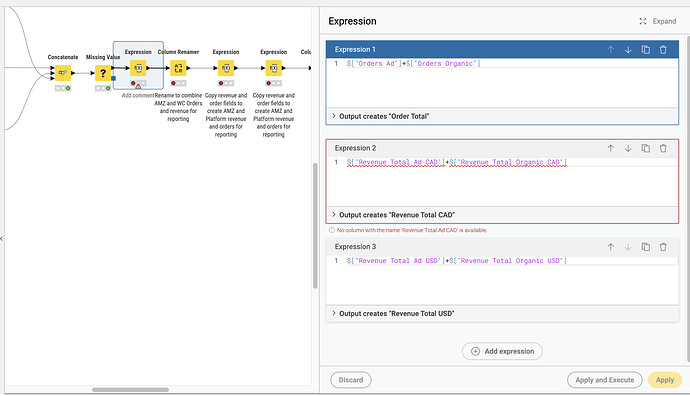Screen dimensions: 690x396
Task: Move Expression 2 up with arrow
Action: click(x=610, y=148)
